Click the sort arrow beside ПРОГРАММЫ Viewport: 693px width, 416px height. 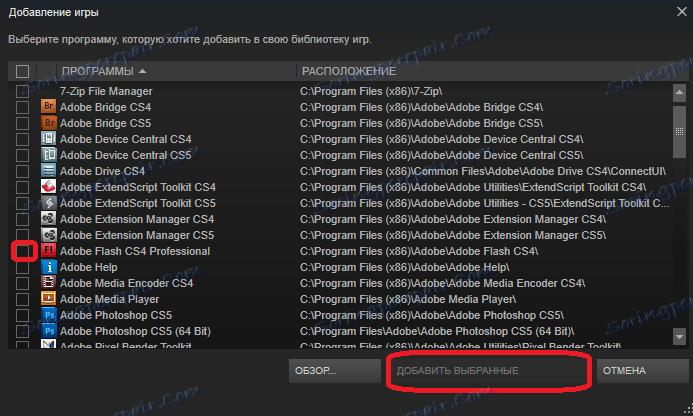coord(142,71)
